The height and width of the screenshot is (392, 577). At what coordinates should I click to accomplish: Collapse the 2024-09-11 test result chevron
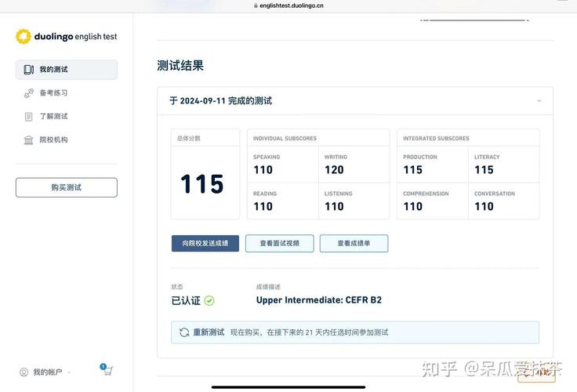[539, 101]
